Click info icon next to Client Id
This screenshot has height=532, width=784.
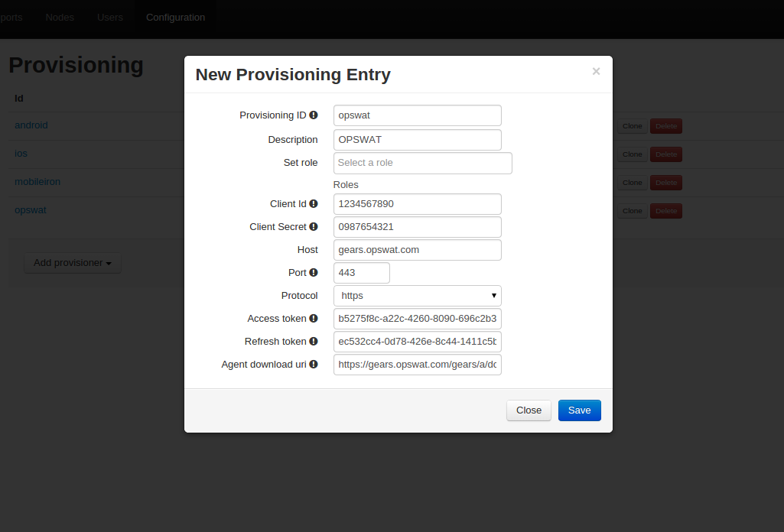(314, 204)
